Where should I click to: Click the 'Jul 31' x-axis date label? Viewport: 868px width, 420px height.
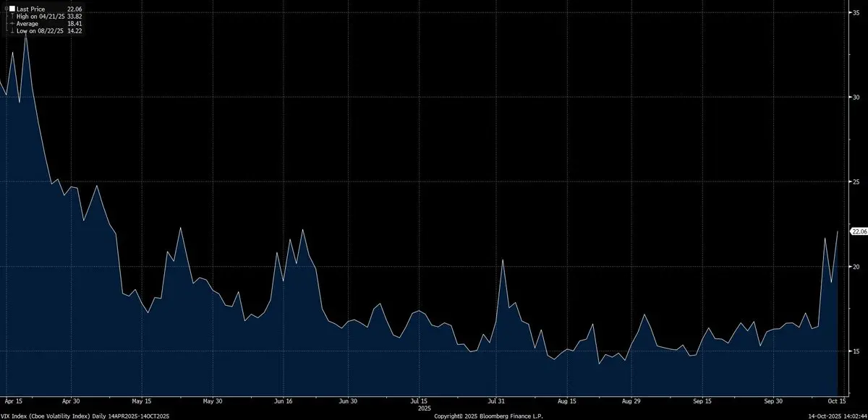(x=495, y=400)
